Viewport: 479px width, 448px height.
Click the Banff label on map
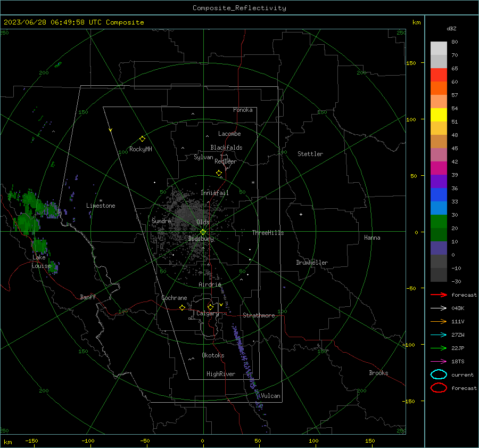pyautogui.click(x=88, y=297)
